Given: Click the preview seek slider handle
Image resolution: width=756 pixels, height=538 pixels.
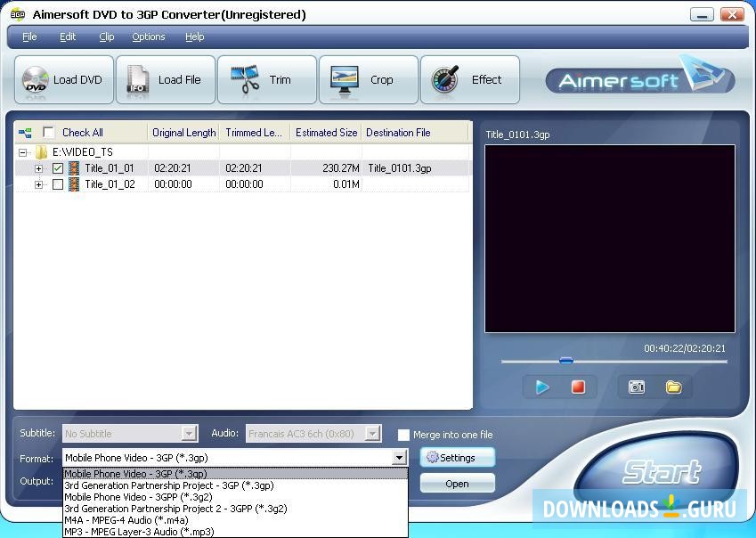Looking at the screenshot, I should [x=566, y=361].
